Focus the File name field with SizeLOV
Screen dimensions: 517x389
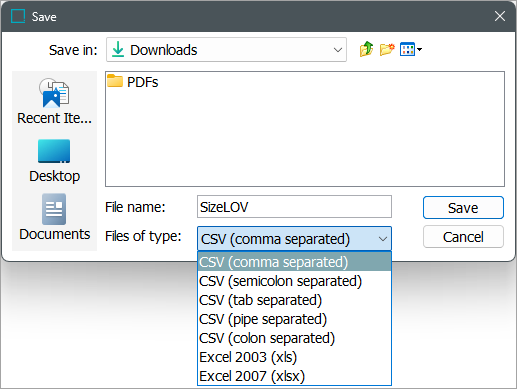point(294,207)
